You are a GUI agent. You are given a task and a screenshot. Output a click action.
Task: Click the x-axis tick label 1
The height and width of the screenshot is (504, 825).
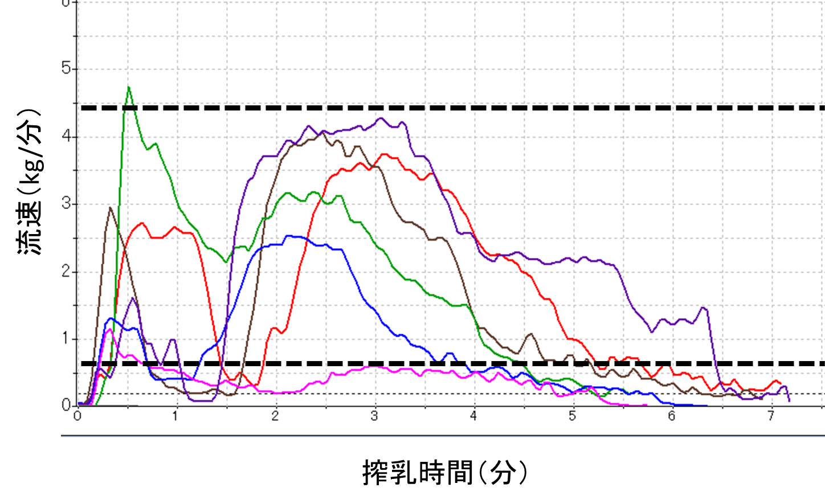(175, 416)
